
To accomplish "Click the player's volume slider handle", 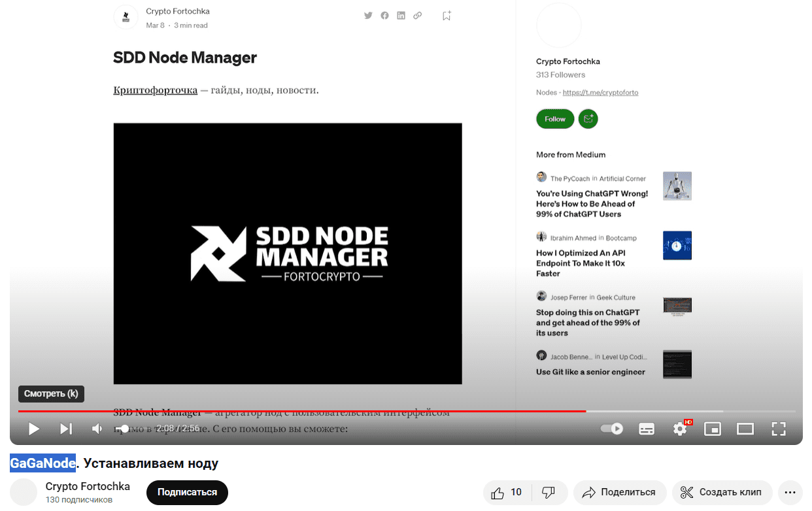I will pyautogui.click(x=125, y=429).
